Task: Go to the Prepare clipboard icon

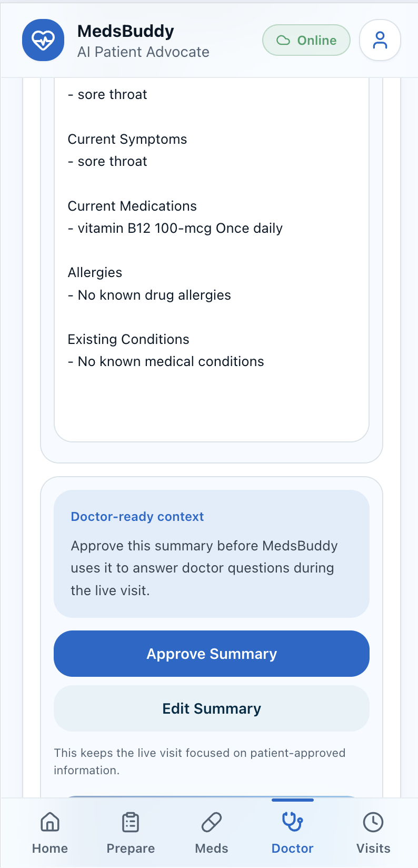Action: click(131, 822)
